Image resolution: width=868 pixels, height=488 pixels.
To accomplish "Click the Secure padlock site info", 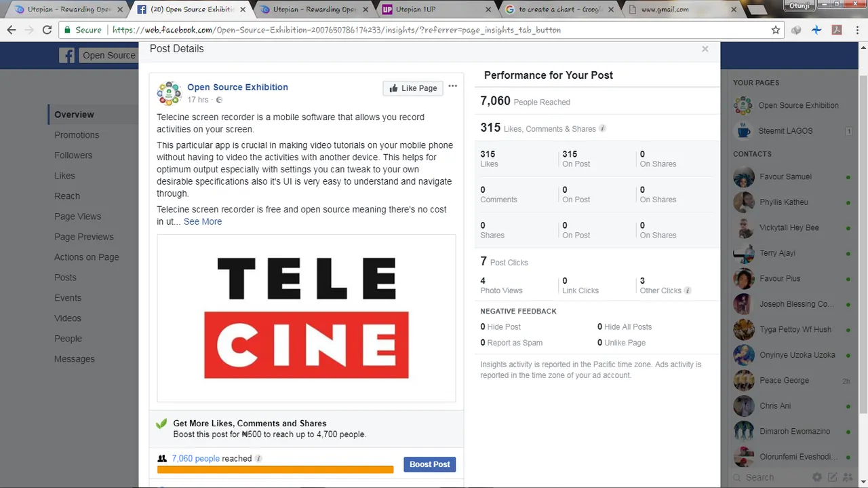I will coord(83,30).
